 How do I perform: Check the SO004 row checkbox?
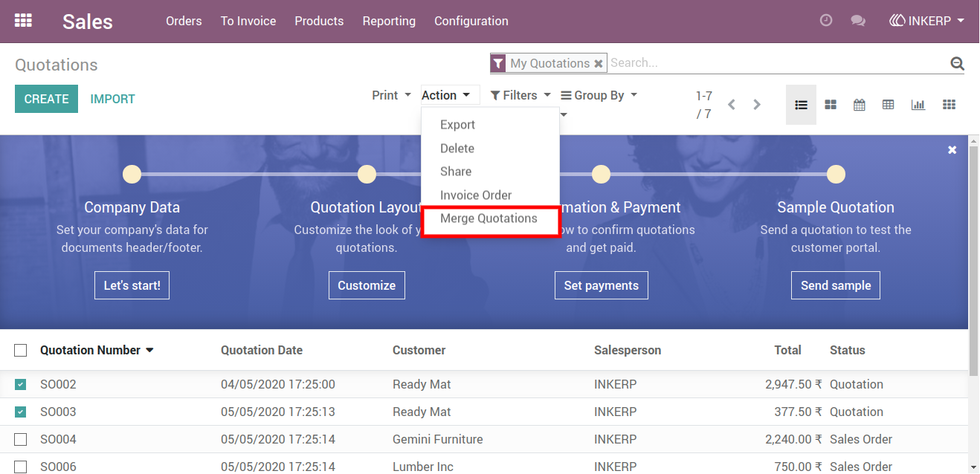coord(21,440)
